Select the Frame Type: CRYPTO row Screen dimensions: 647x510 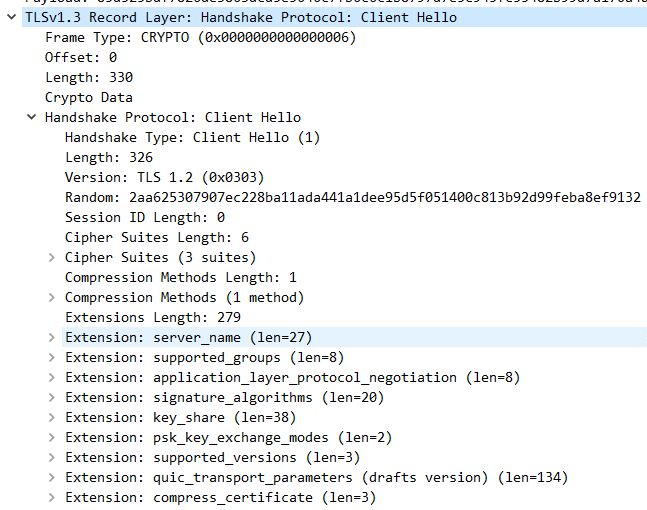point(201,38)
